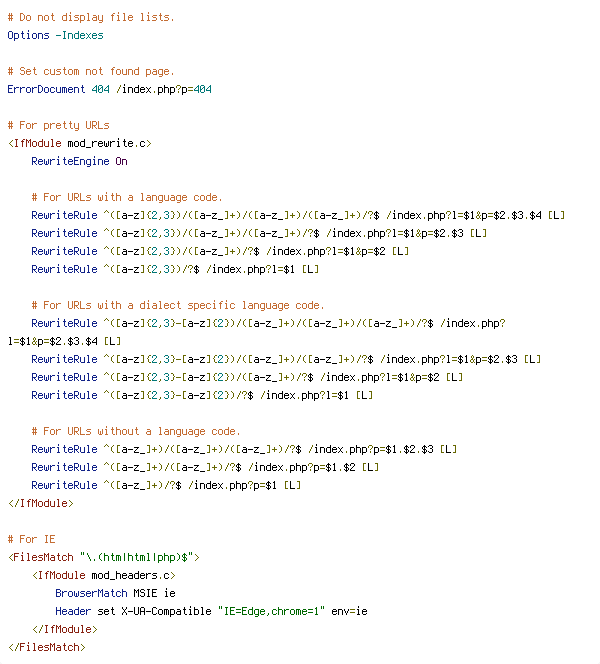Click the opening 'IfModule mod_rewrite.c' tag
Image resolution: width=600 pixels, height=664 pixels.
80,144
